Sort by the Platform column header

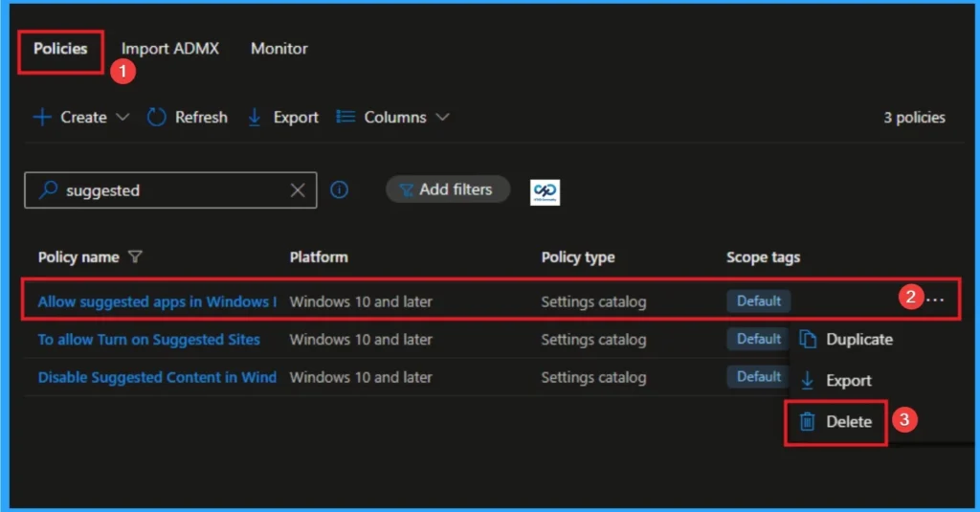319,256
